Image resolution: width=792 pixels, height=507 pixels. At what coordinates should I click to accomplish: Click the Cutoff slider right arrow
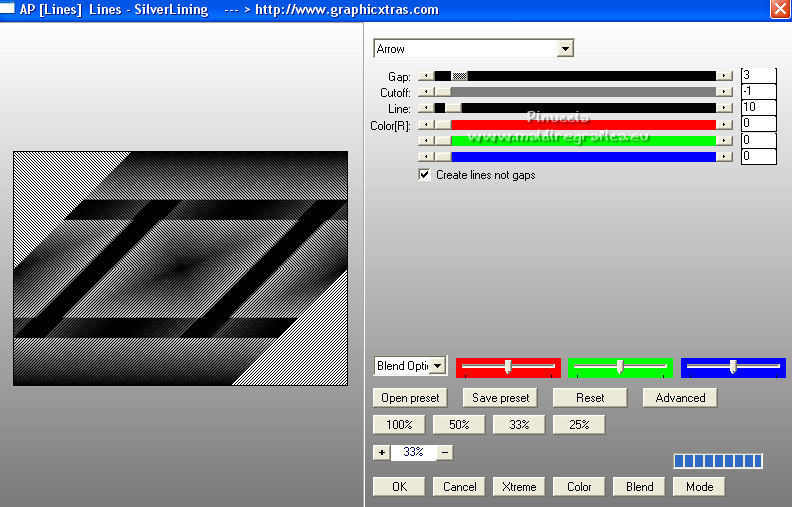724,92
